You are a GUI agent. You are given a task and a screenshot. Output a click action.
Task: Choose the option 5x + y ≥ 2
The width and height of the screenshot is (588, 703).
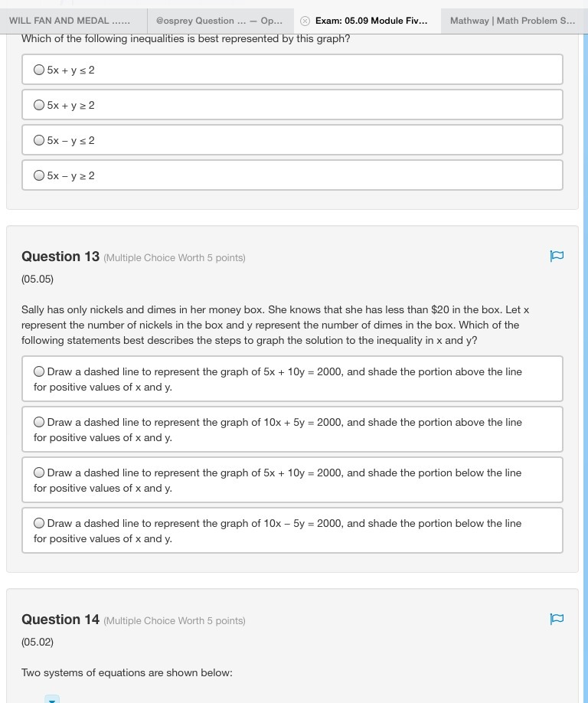tap(39, 105)
